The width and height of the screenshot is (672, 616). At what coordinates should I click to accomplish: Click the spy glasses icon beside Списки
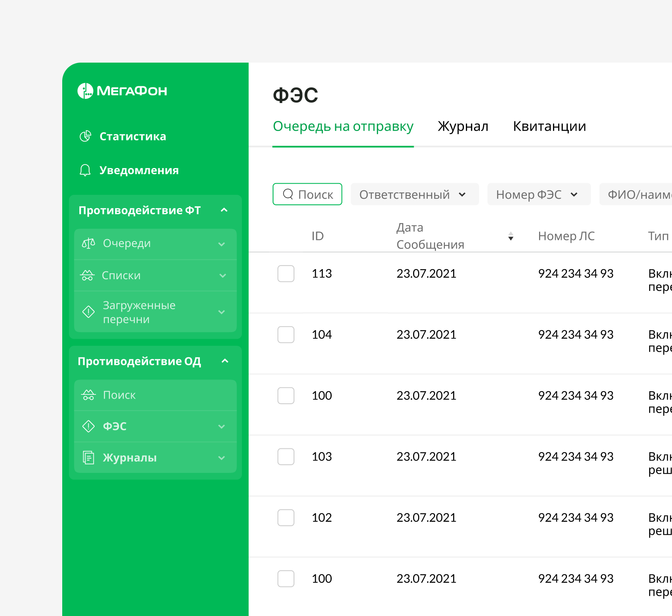coord(87,275)
